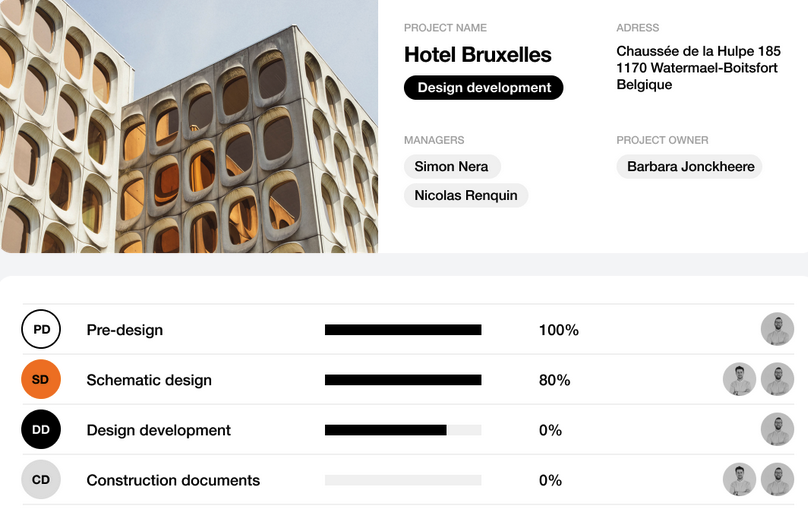Open project owner Barbara Jonckheere chip
808x525 pixels.
coord(690,167)
